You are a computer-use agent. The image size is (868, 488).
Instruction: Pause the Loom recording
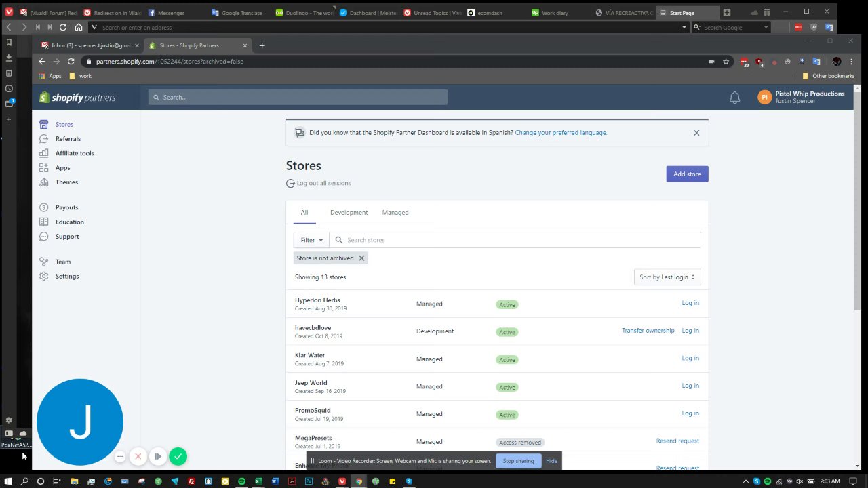pos(157,457)
